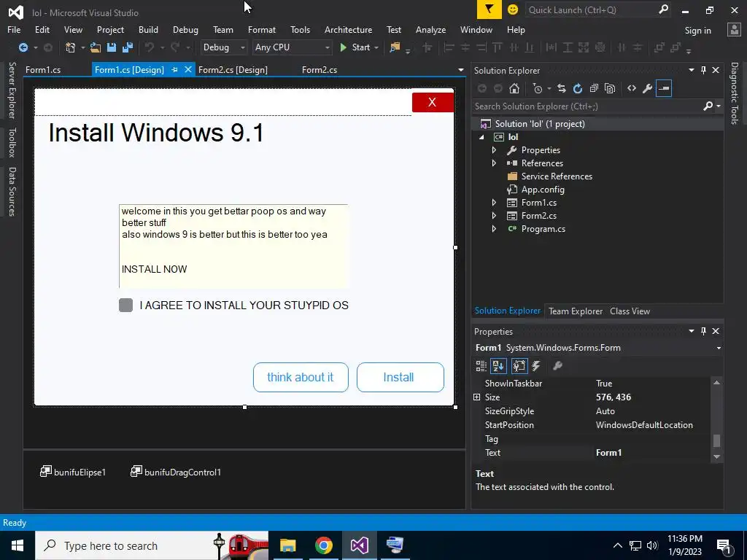Click the View Code icon in Solution Explorer
The height and width of the screenshot is (560, 747).
632,88
